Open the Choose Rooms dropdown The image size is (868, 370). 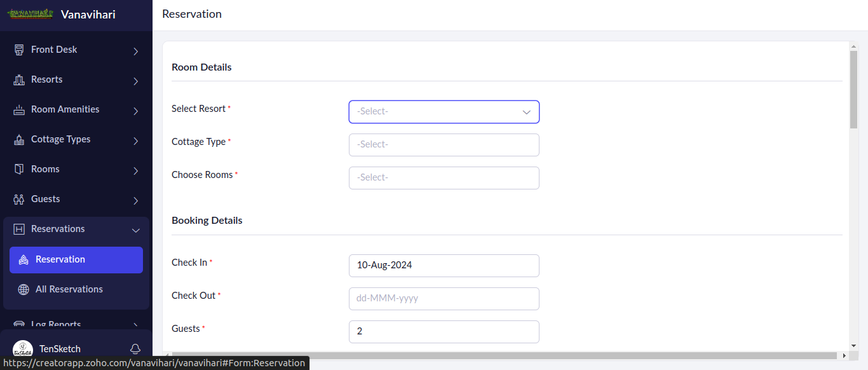[444, 178]
